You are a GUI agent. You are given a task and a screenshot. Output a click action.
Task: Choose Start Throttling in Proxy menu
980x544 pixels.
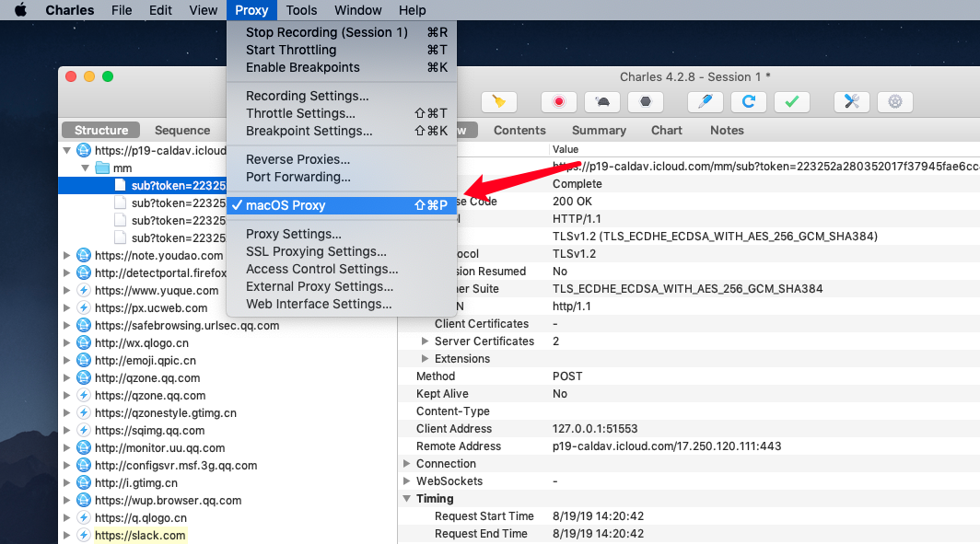(x=341, y=50)
